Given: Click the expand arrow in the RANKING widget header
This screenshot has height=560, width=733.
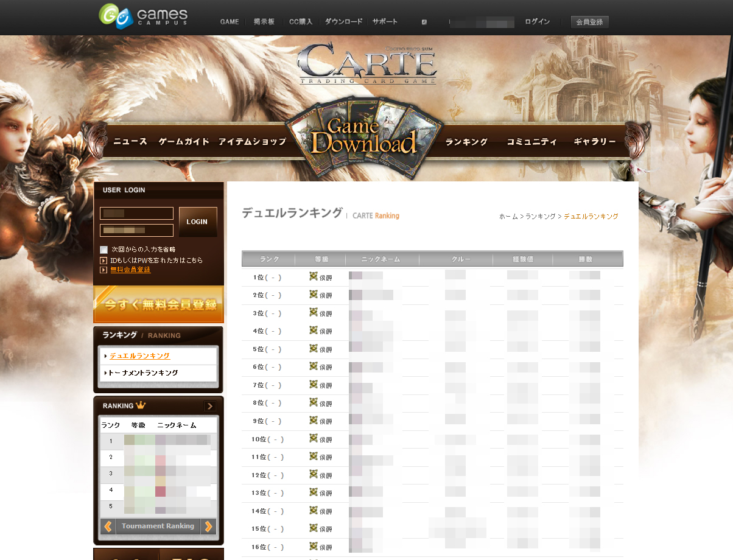Looking at the screenshot, I should point(209,406).
